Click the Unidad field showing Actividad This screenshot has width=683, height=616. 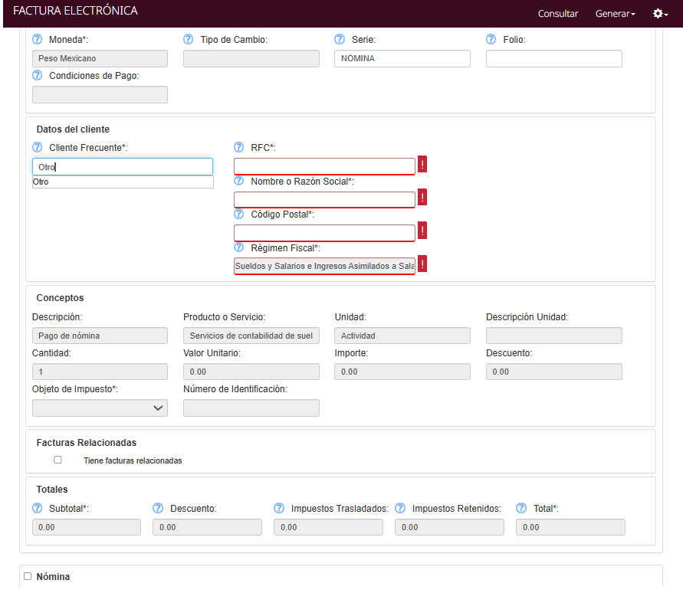pyautogui.click(x=402, y=336)
